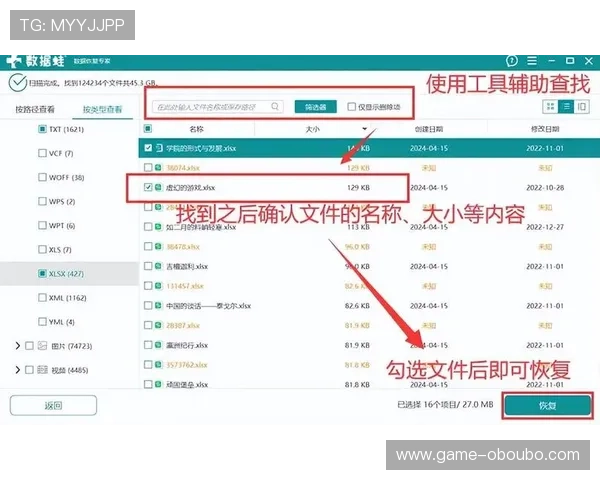Open the hamburger menu icon in title bar
The image size is (600, 480).
pyautogui.click(x=532, y=61)
